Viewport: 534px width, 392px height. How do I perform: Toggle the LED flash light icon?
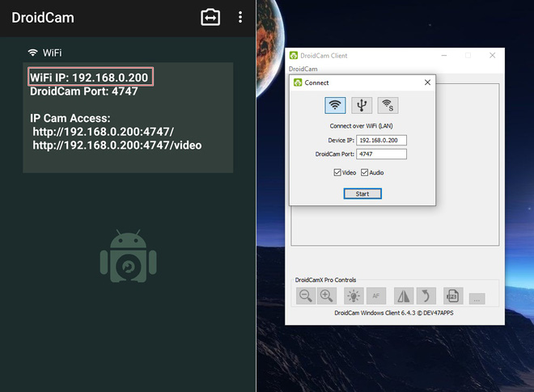(x=354, y=296)
